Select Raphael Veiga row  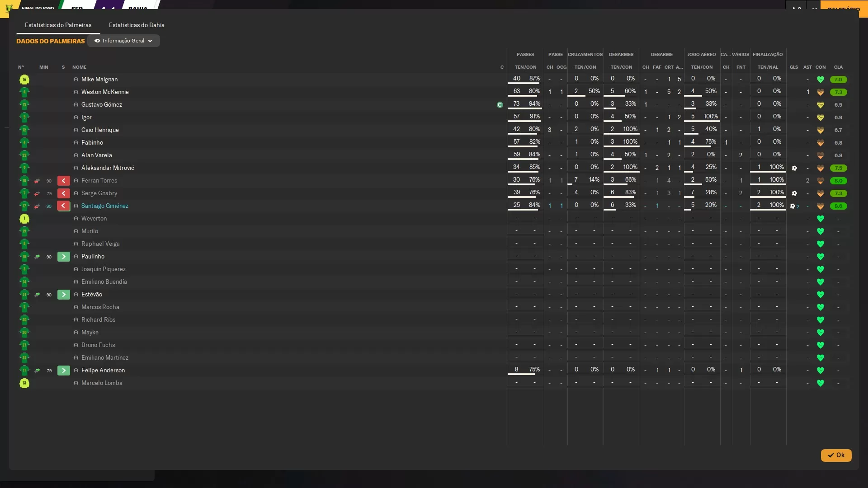click(434, 244)
